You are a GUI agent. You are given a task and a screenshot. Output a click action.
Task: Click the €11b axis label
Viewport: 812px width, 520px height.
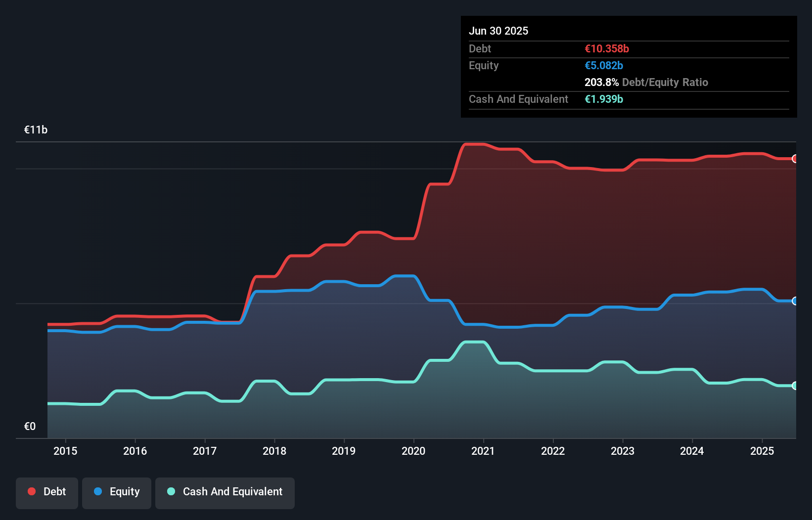coord(36,130)
